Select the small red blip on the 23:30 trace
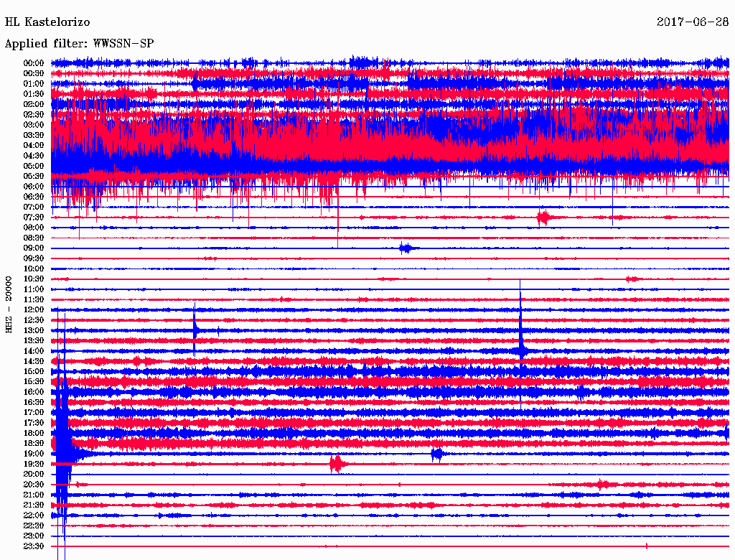The height and width of the screenshot is (560, 735). click(647, 546)
